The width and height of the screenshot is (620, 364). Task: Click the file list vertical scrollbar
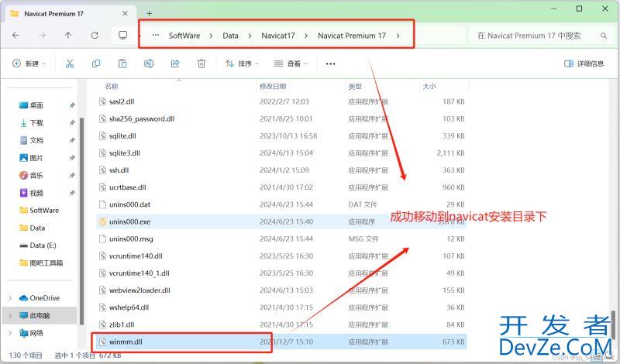[x=613, y=324]
